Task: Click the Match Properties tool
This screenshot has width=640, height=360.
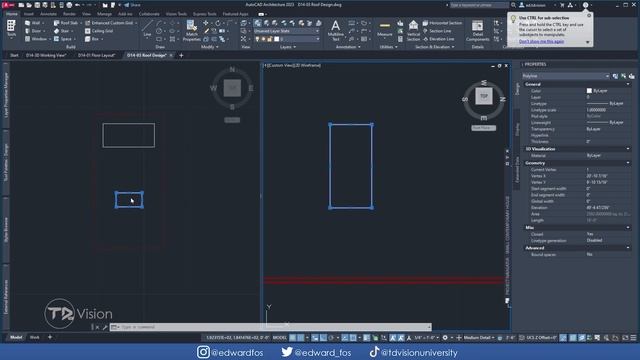Action: [x=191, y=31]
